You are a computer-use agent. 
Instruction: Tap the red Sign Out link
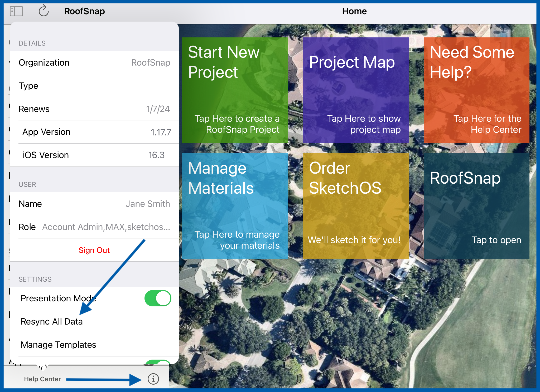click(94, 250)
